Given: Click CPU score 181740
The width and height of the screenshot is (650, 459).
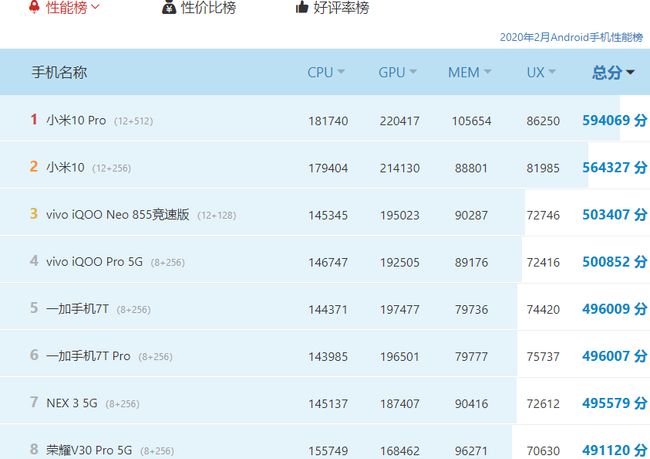Looking at the screenshot, I should tap(328, 121).
